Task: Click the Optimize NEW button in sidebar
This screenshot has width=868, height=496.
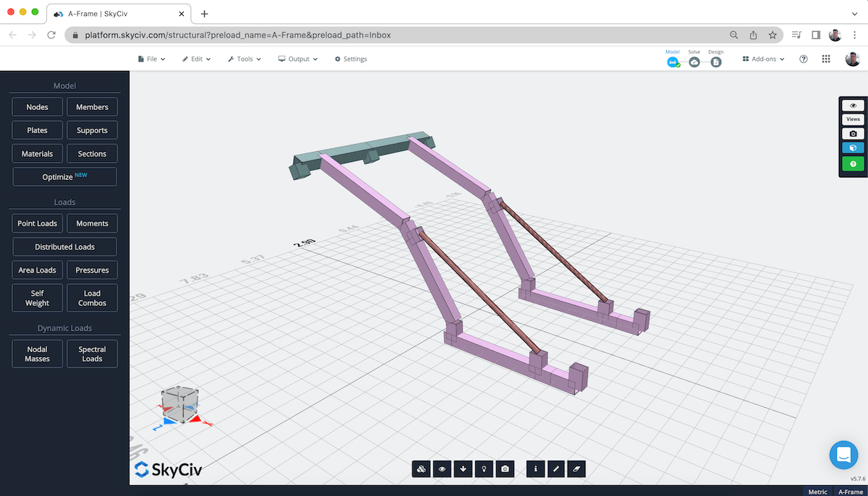Action: tap(64, 176)
